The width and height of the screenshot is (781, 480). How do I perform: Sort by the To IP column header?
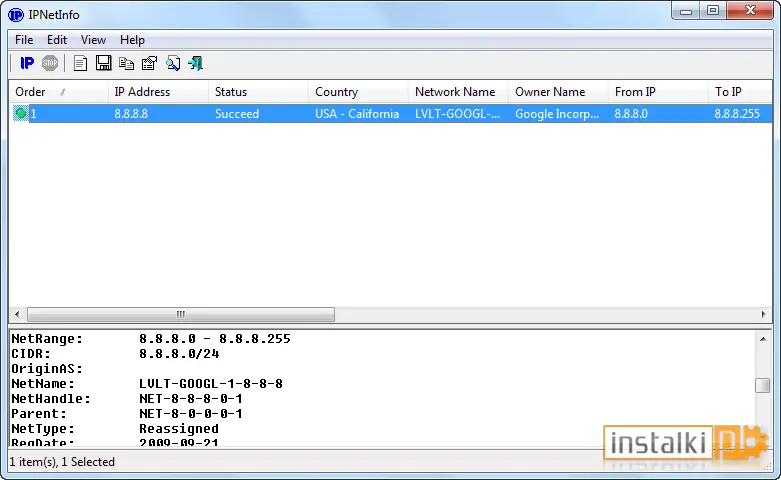pos(740,92)
